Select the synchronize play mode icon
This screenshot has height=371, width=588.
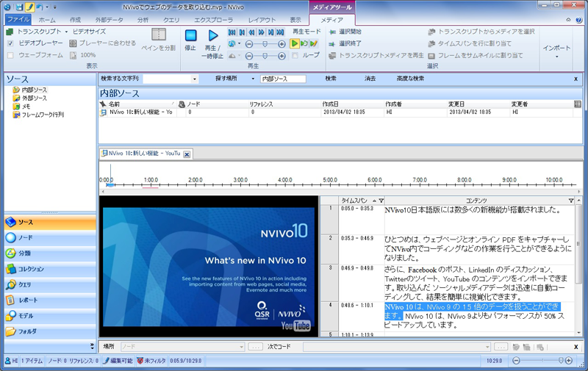[x=304, y=43]
